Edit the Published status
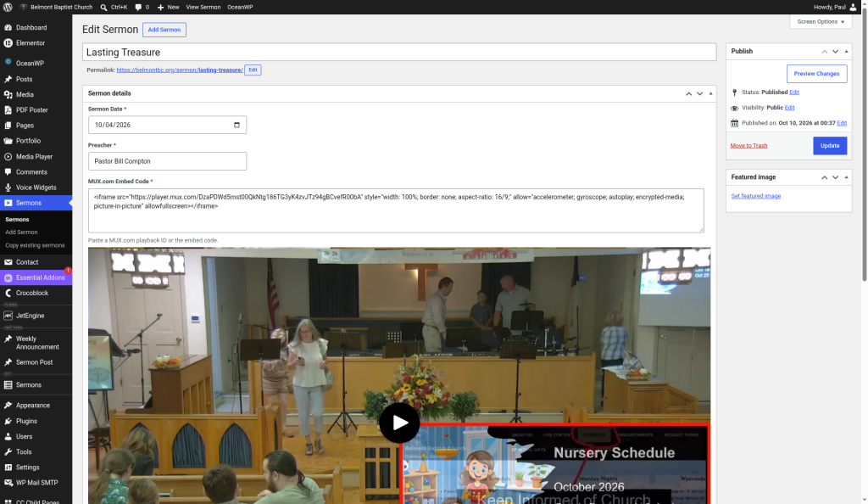 click(794, 92)
